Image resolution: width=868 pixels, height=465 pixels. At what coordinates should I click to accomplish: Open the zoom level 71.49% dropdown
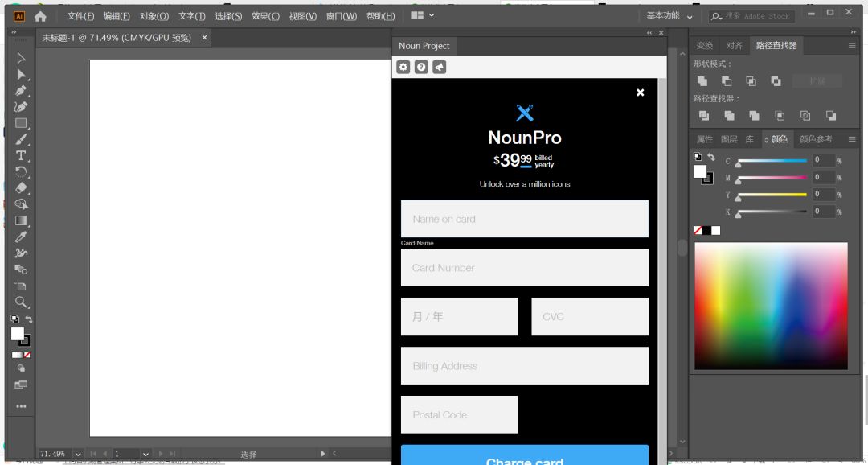(x=77, y=454)
